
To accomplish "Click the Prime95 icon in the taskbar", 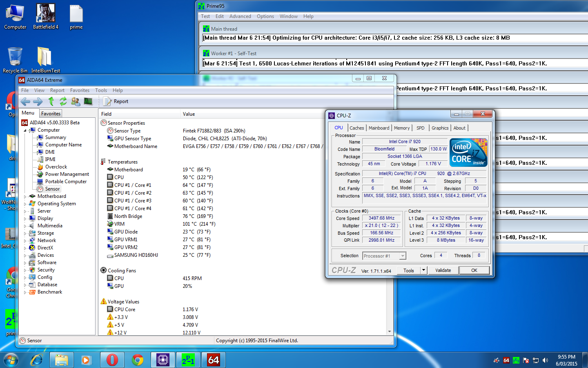I will pos(188,360).
